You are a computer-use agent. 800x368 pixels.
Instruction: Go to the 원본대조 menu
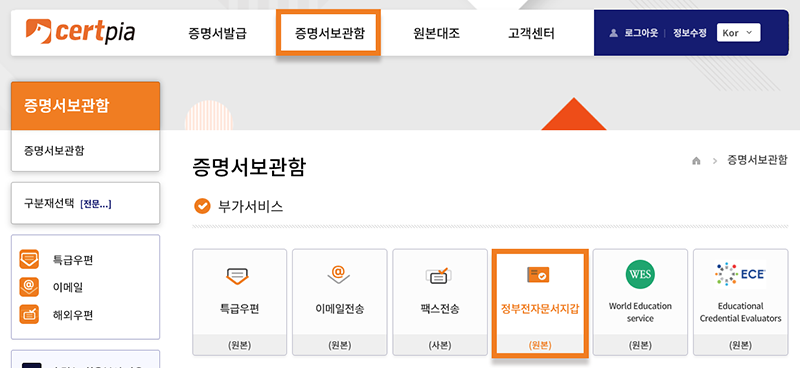[x=437, y=34]
